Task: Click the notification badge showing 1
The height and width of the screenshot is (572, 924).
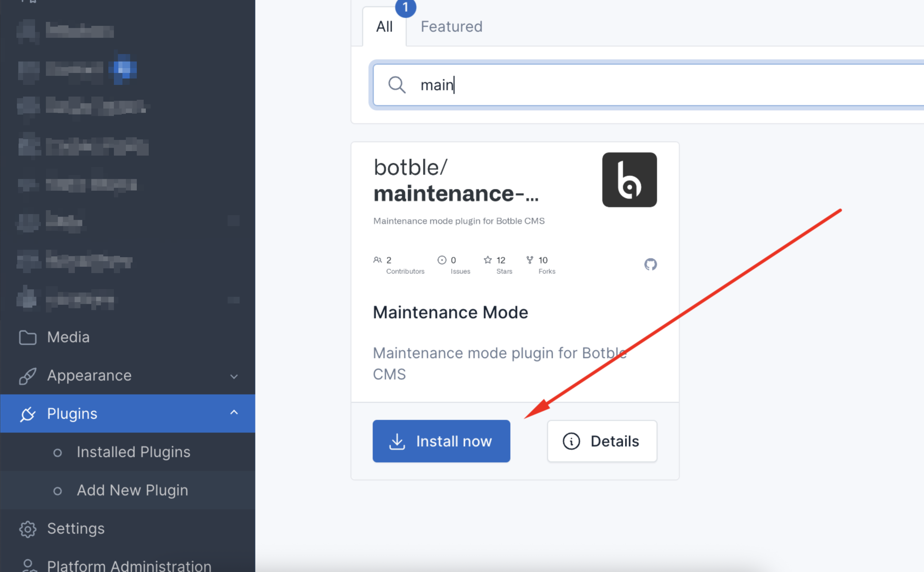Action: click(x=405, y=7)
